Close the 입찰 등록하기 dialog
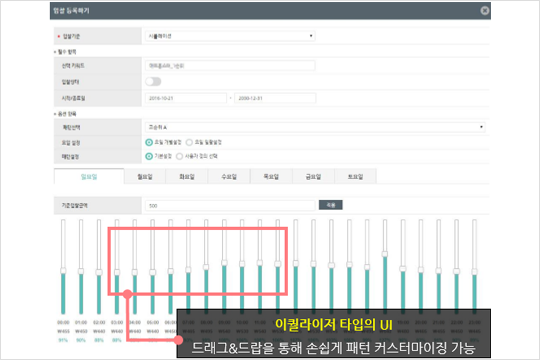The image size is (540, 360). click(x=485, y=11)
